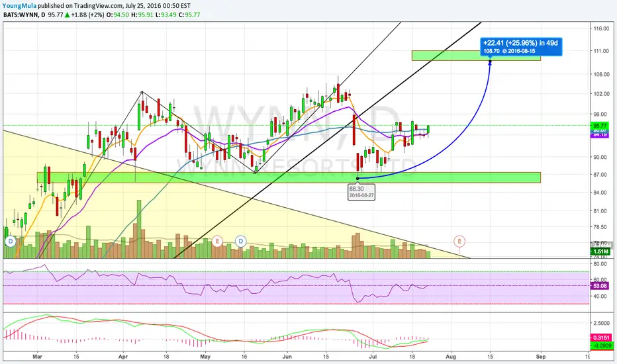Image resolution: width=617 pixels, height=364 pixels.
Task: Click the 111.00 price axis label
Action: pos(602,51)
